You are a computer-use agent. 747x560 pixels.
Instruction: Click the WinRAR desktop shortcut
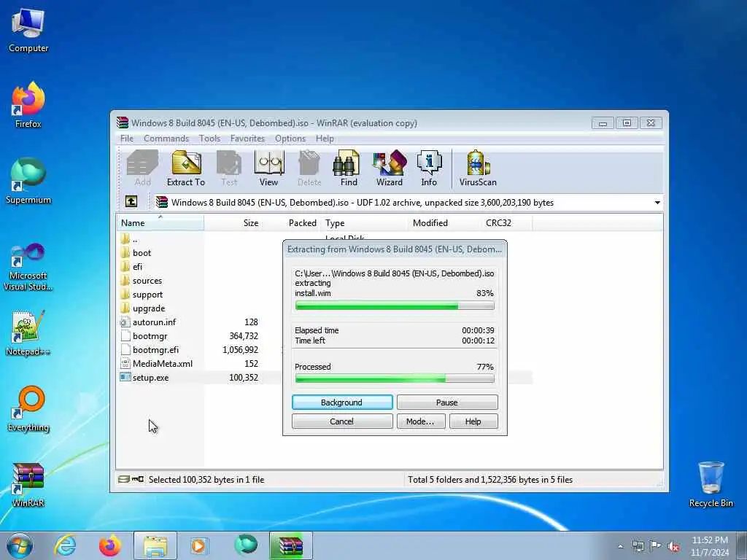pyautogui.click(x=28, y=484)
